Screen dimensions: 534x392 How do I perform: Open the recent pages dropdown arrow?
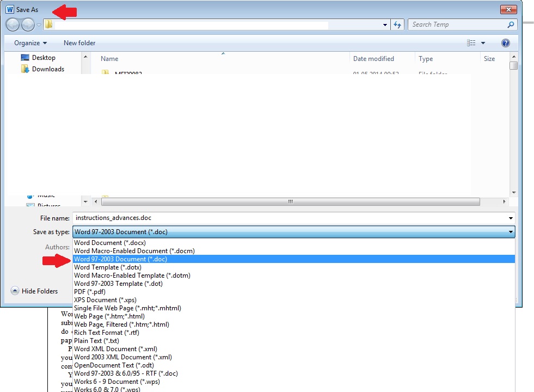(39, 25)
